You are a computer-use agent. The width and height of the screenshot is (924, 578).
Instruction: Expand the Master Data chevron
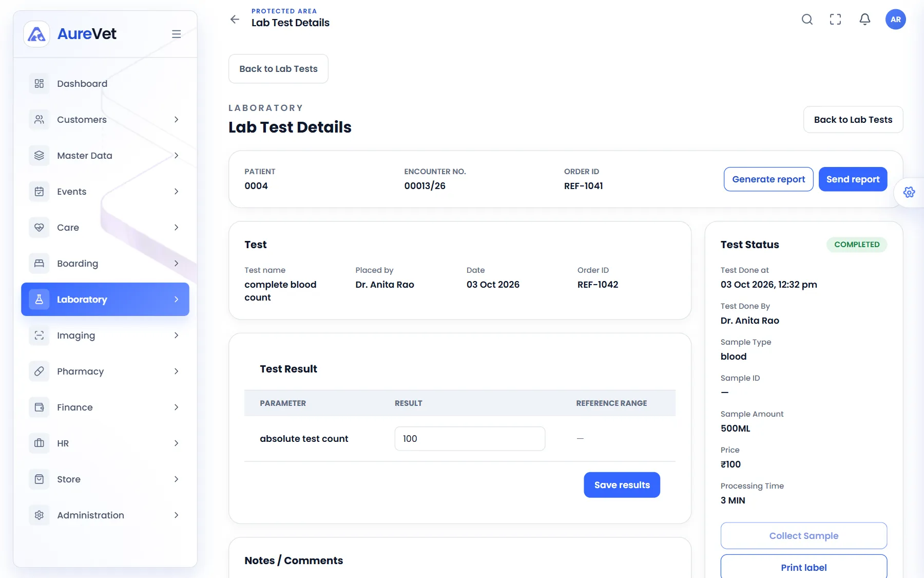(x=176, y=156)
